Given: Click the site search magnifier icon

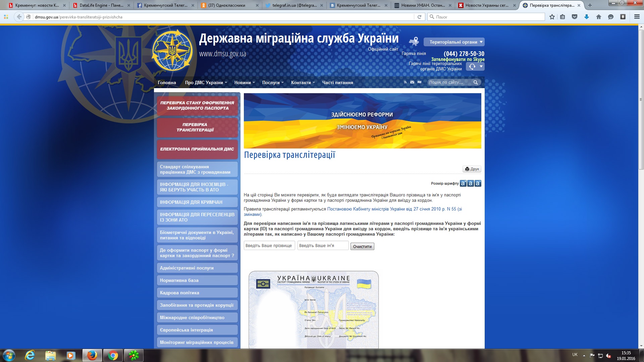Looking at the screenshot, I should tap(475, 82).
